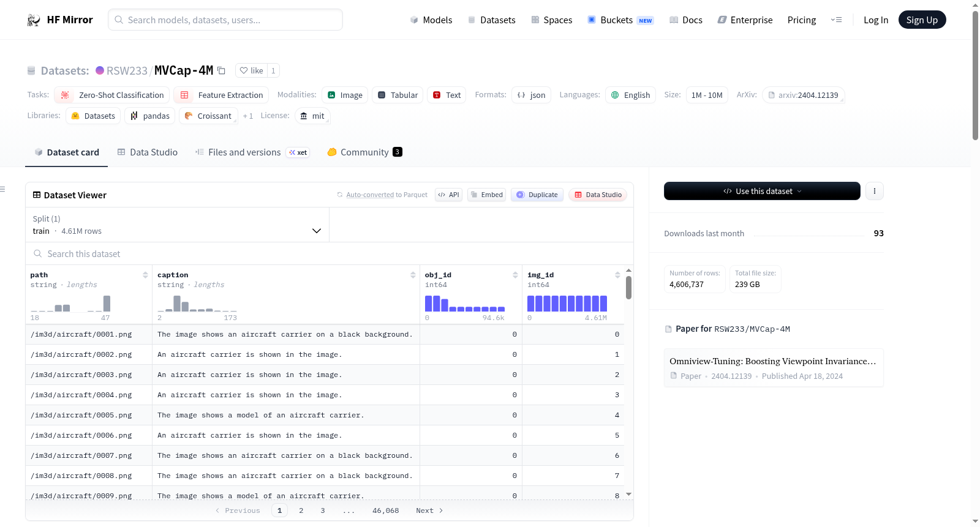Sort the obj_id column
The width and height of the screenshot is (980, 527).
point(515,275)
